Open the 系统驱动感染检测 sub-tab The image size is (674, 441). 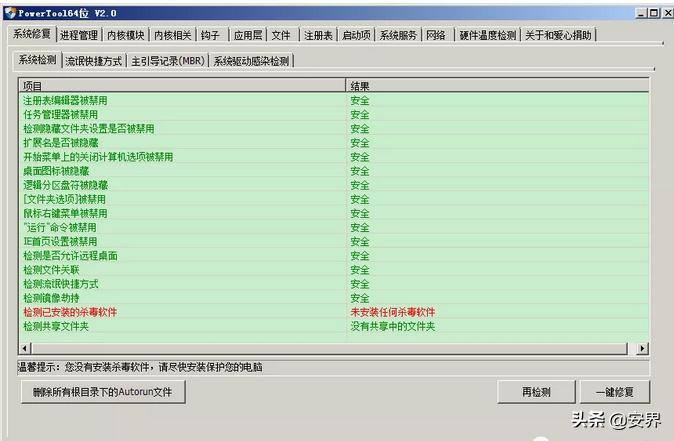(x=251, y=61)
